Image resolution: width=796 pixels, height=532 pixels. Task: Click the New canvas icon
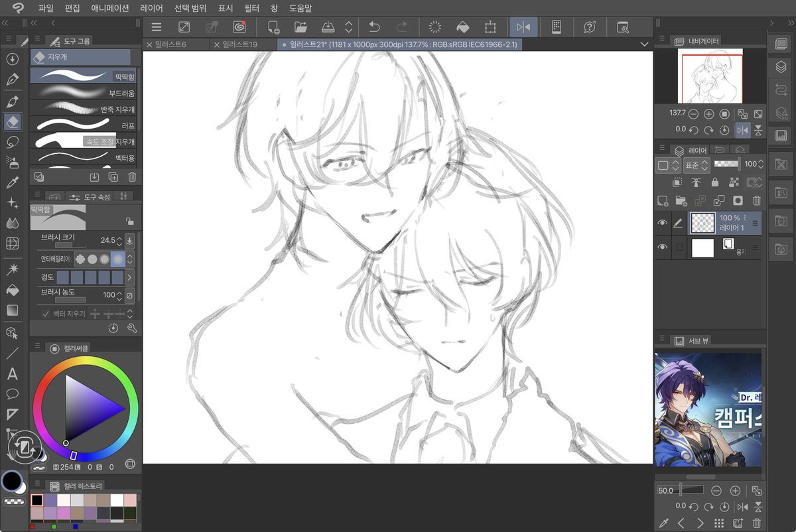[273, 27]
